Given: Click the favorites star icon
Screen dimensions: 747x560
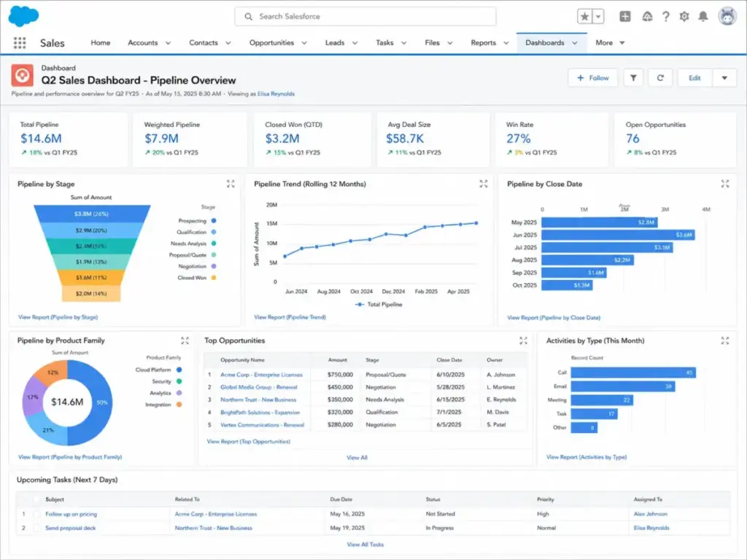Looking at the screenshot, I should pos(584,16).
